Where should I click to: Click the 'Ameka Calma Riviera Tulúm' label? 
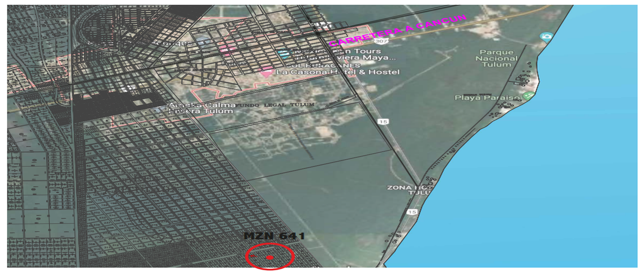click(202, 108)
